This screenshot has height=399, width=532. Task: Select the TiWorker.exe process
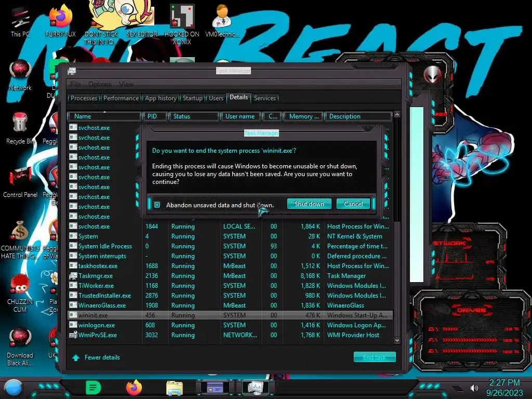230,286
